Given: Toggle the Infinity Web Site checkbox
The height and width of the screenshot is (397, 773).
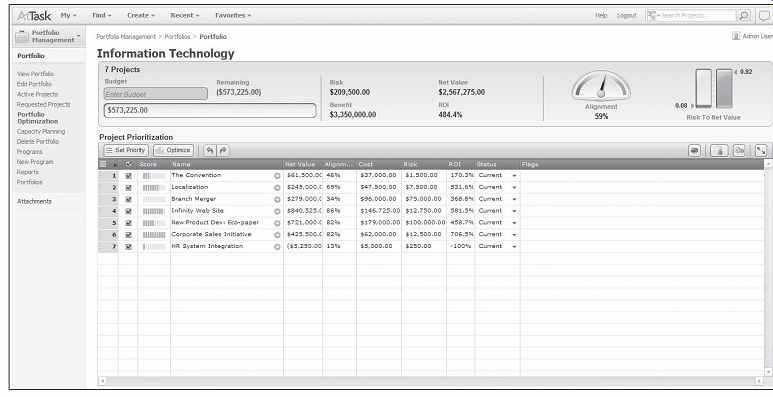Looking at the screenshot, I should pyautogui.click(x=129, y=211).
